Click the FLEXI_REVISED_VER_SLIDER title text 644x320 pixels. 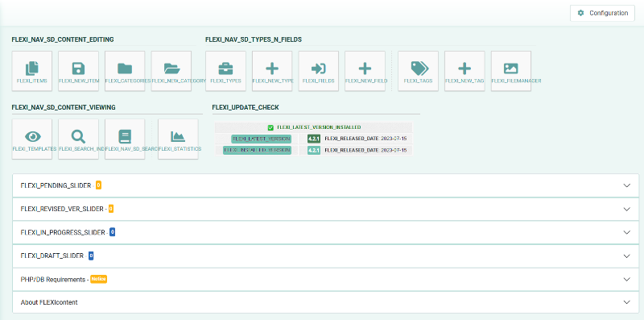(x=62, y=209)
